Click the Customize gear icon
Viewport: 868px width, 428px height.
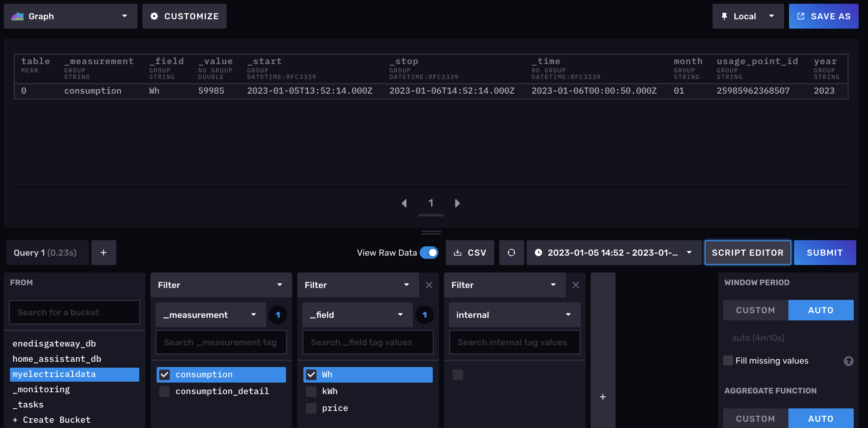pyautogui.click(x=154, y=16)
